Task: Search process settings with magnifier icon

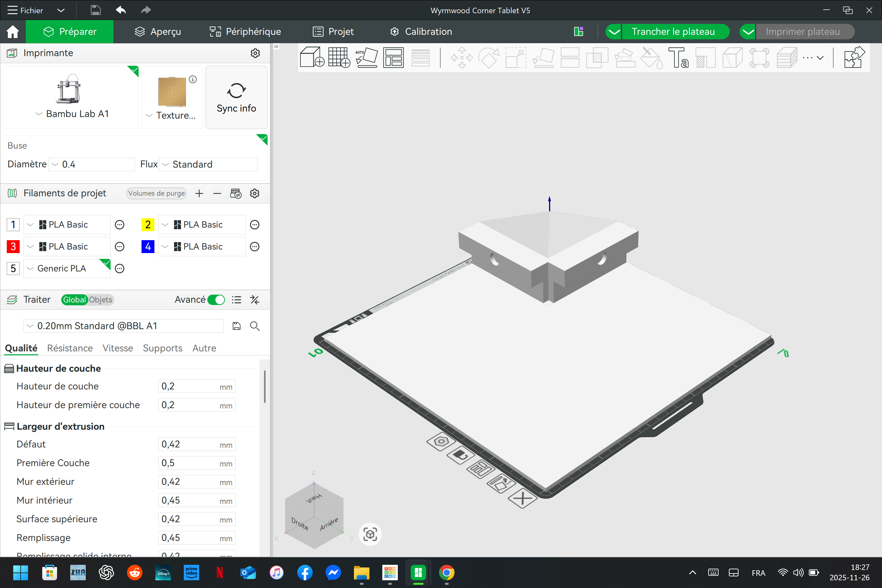Action: click(255, 326)
